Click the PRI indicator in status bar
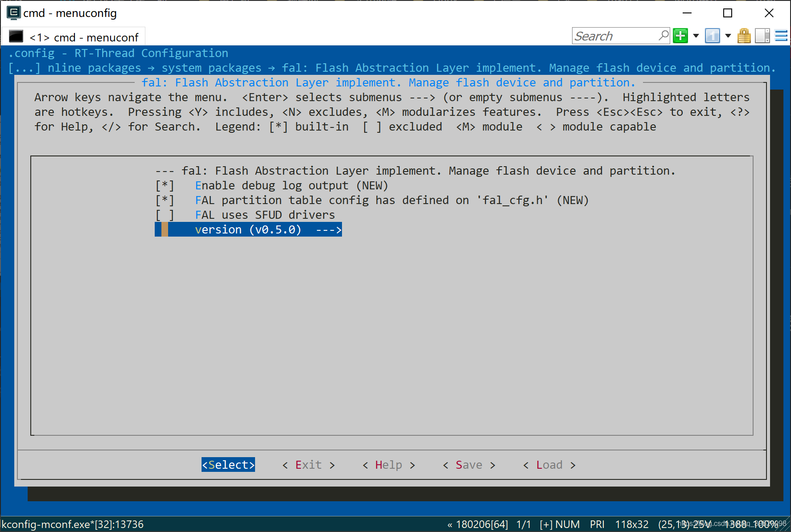The width and height of the screenshot is (791, 532). (x=597, y=524)
